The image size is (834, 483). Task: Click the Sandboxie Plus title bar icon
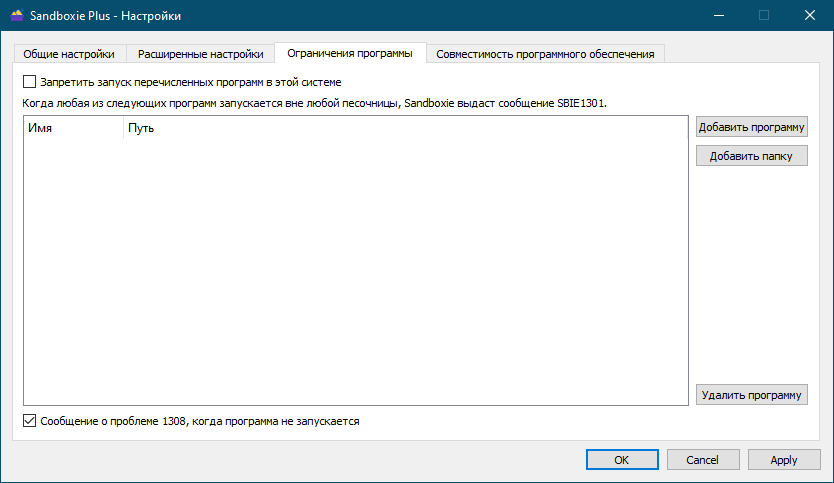point(17,15)
